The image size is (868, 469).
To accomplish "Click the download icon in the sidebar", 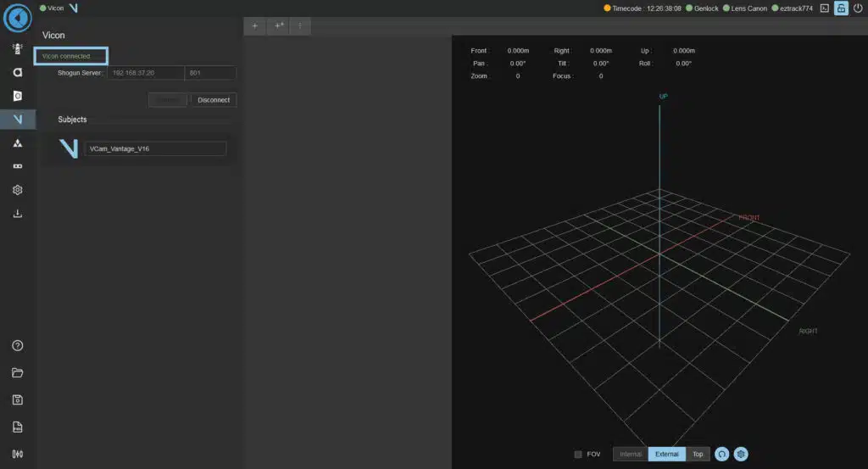I will 18,214.
